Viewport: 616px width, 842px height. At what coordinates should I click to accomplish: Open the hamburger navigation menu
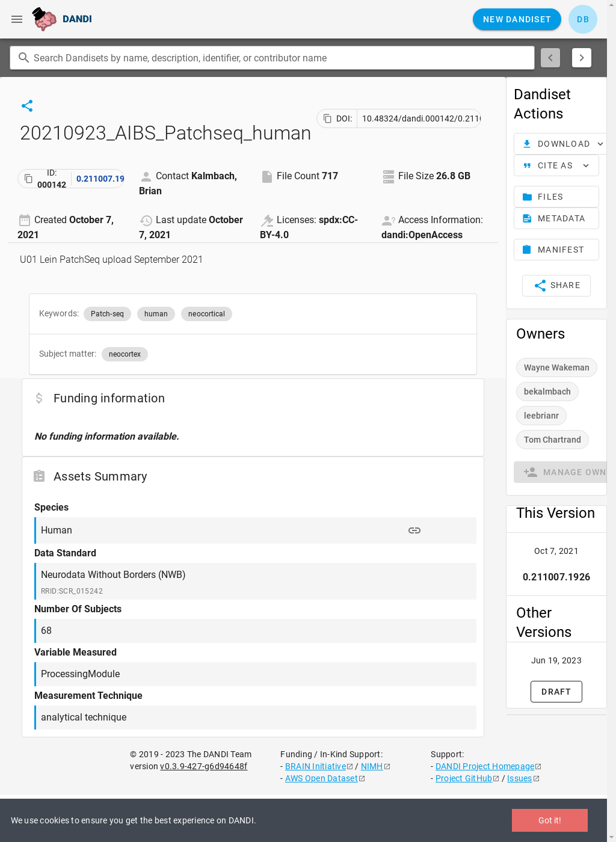(x=17, y=19)
